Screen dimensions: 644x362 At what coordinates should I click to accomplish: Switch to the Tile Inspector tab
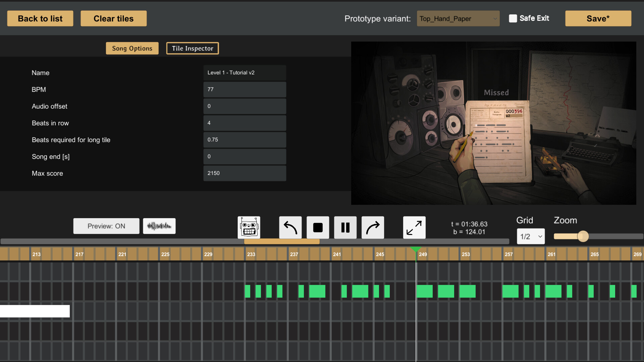(193, 48)
